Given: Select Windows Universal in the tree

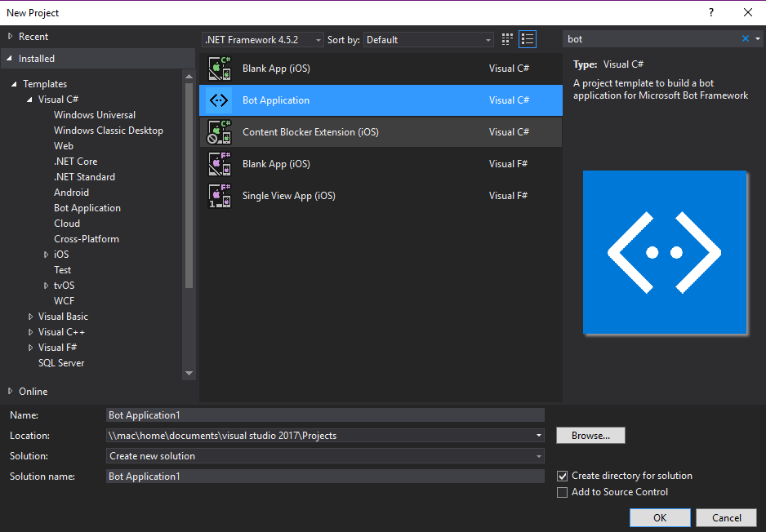Looking at the screenshot, I should (x=95, y=115).
